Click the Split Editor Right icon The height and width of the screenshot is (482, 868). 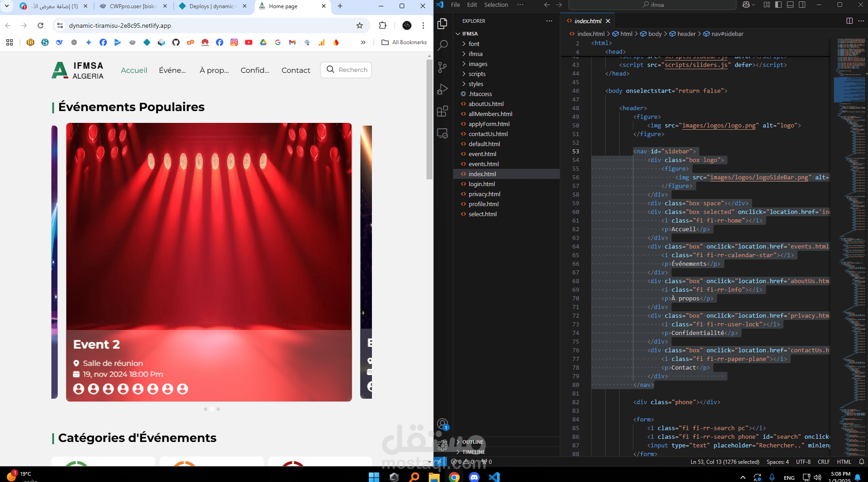849,21
